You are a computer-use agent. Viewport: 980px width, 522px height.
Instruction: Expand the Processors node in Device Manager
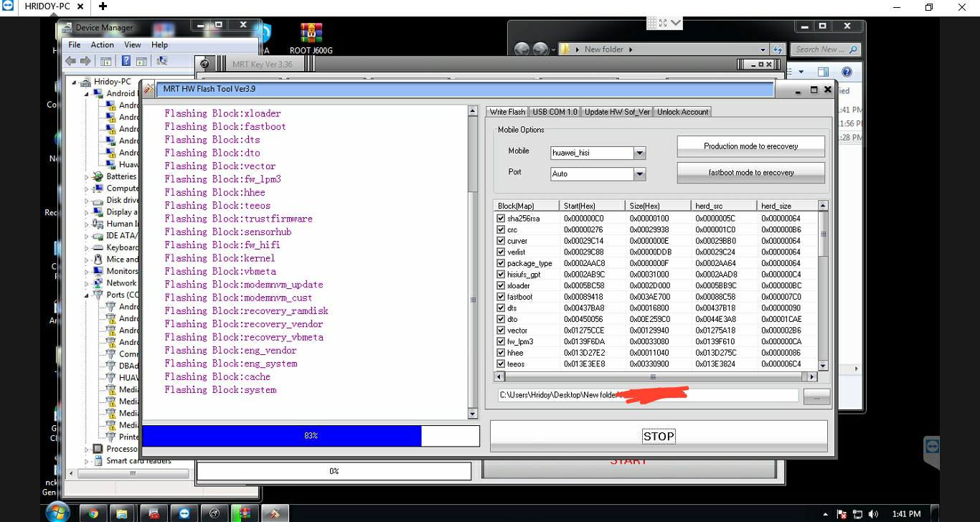tap(87, 449)
